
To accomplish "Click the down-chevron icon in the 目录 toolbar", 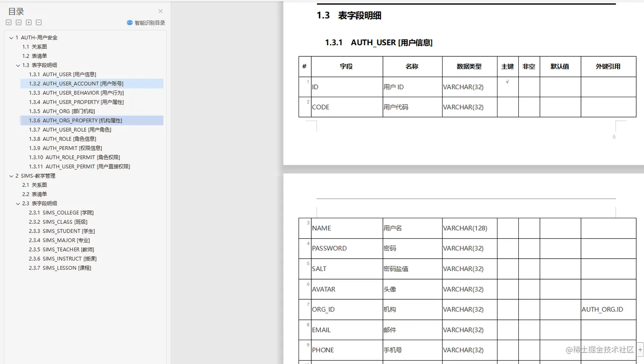I will coord(9,22).
